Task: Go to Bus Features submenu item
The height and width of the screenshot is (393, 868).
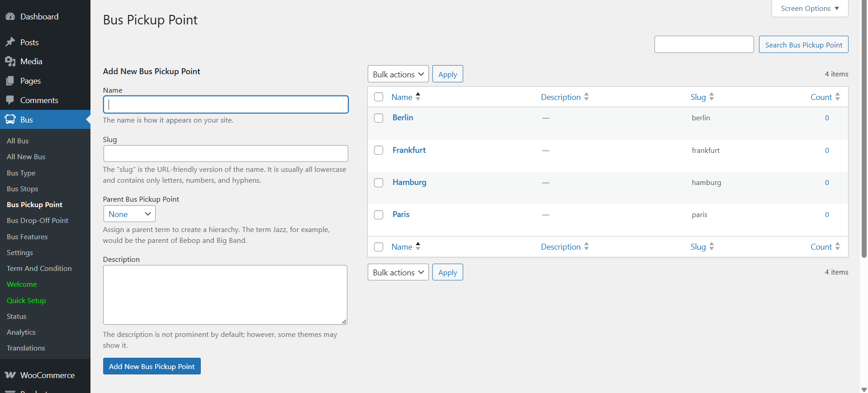Action: coord(27,237)
